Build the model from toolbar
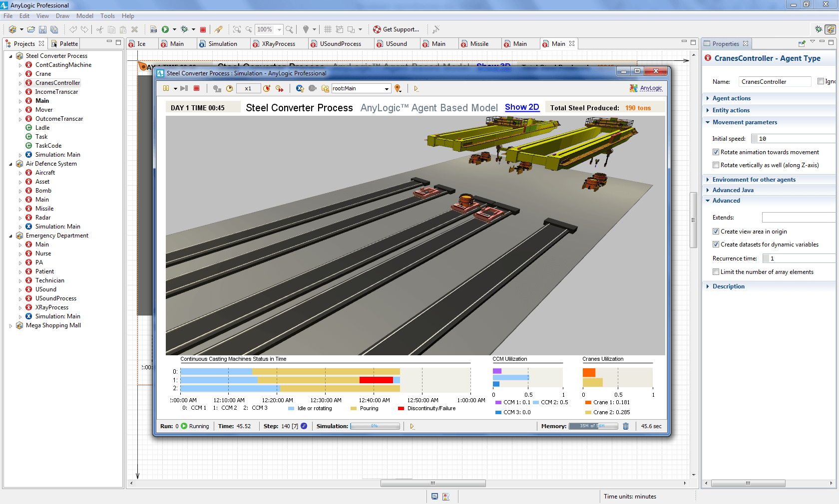This screenshot has width=839, height=504. coord(153,29)
